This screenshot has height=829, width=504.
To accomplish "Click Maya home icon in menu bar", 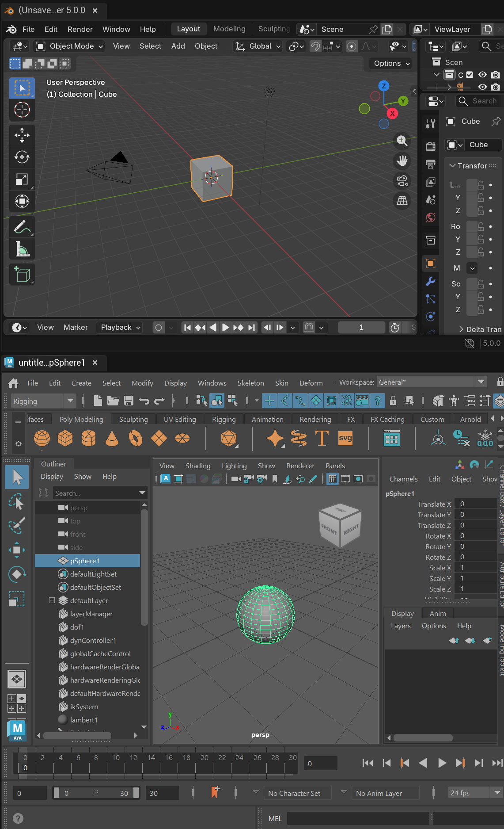I will [x=13, y=382].
